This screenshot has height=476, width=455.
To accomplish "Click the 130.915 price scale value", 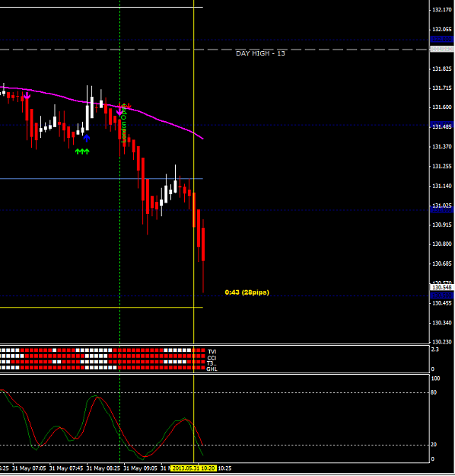I will [442, 225].
